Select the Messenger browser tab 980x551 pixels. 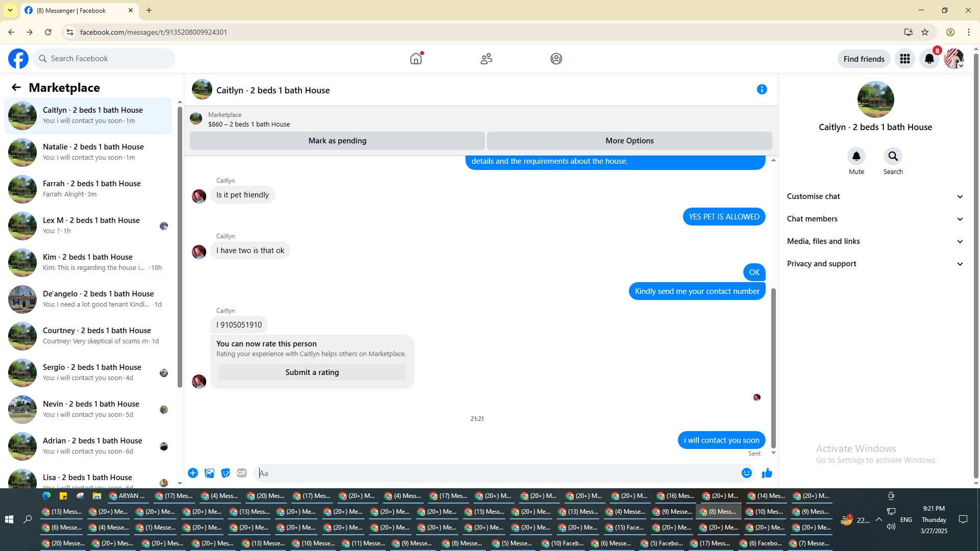click(79, 10)
